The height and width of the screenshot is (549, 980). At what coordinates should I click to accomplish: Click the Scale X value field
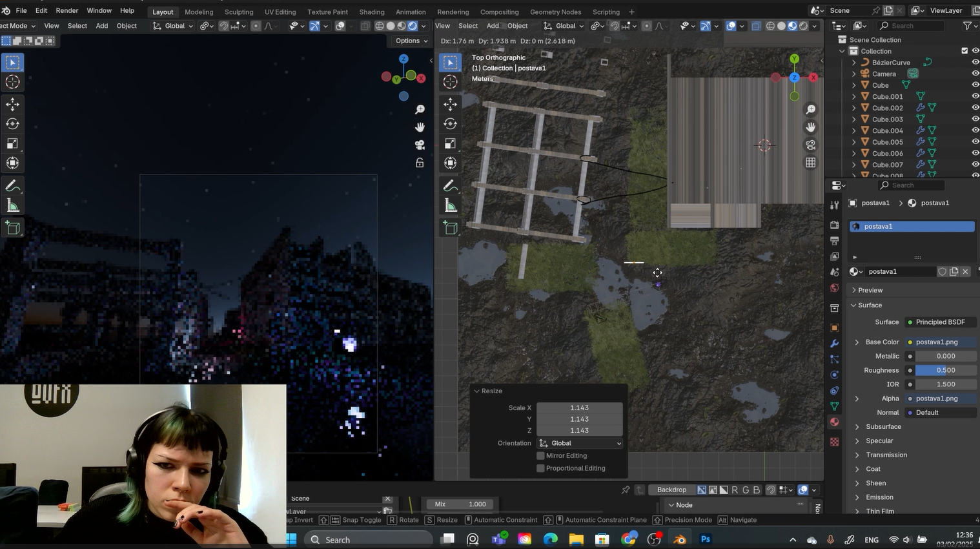[x=579, y=408]
